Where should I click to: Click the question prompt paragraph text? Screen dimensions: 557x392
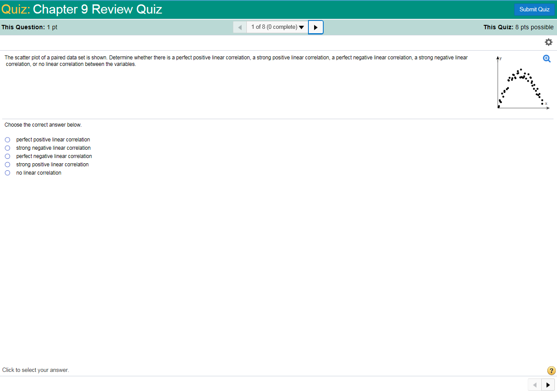pyautogui.click(x=236, y=61)
